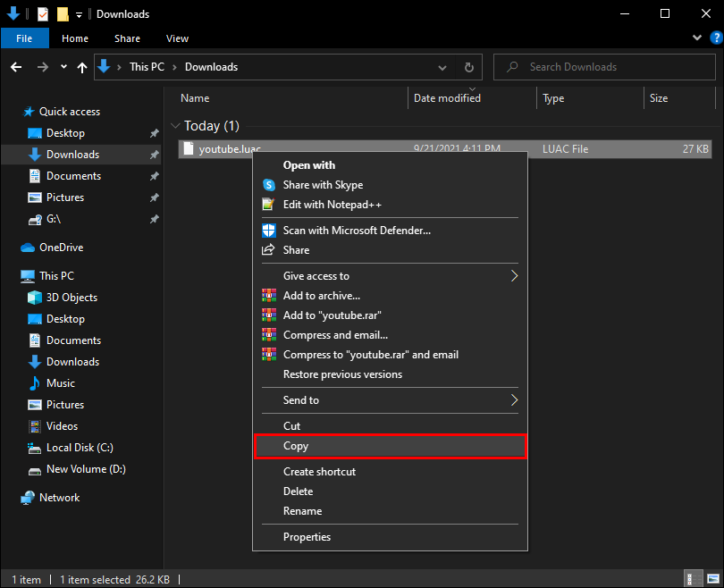Click the Share with Skype icon
The width and height of the screenshot is (724, 588).
click(x=268, y=185)
